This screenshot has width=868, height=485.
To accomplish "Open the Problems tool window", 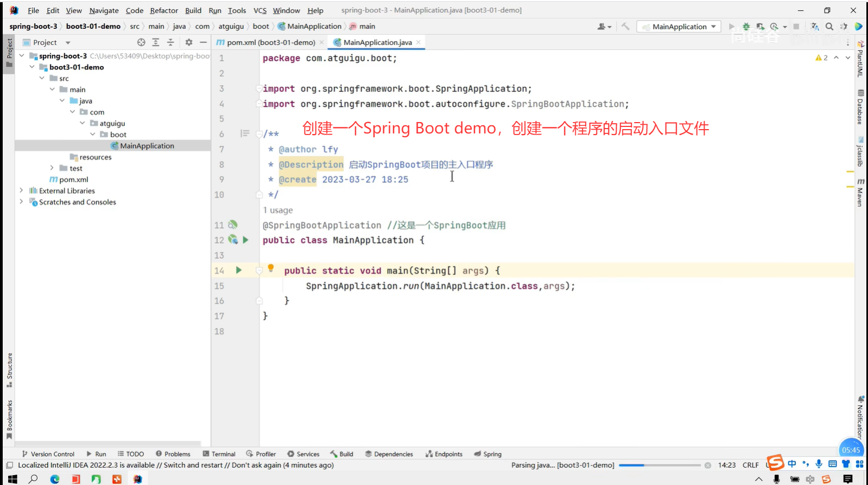I will tap(173, 454).
